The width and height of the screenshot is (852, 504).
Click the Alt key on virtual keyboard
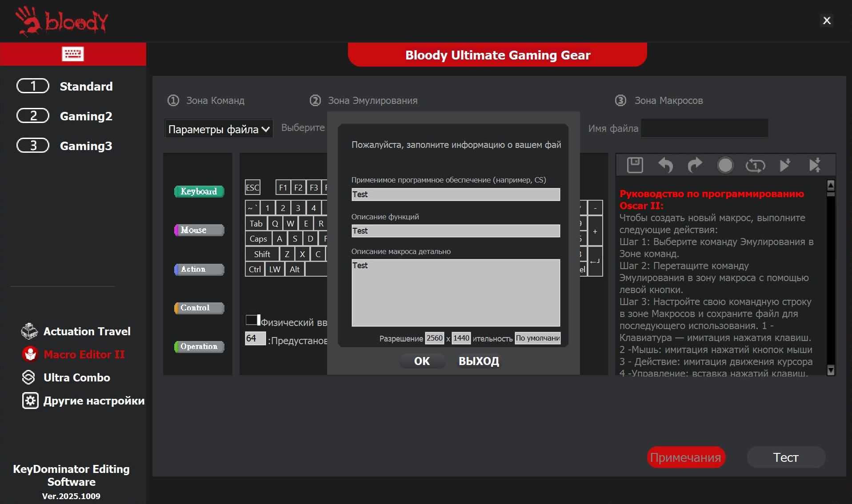[295, 269]
